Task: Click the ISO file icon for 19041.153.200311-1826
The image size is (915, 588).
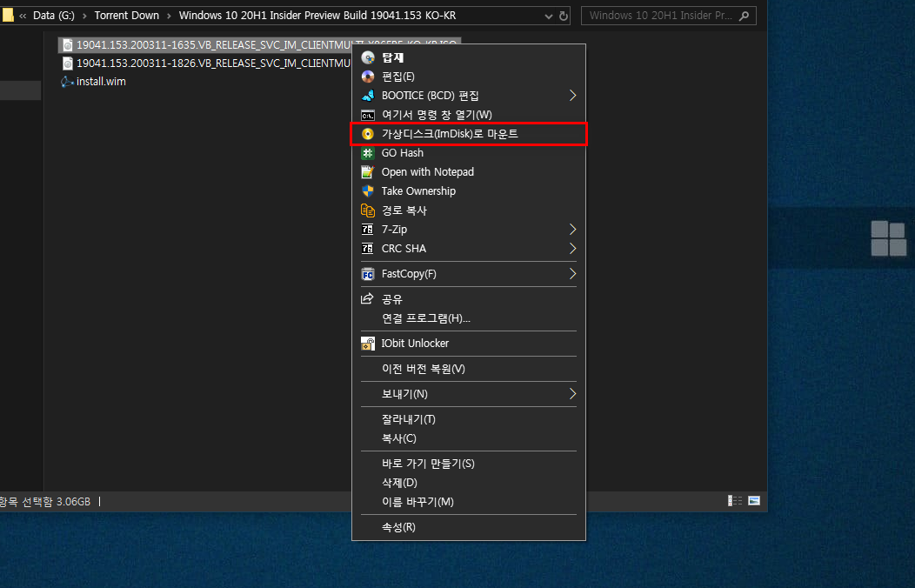Action: (x=68, y=63)
